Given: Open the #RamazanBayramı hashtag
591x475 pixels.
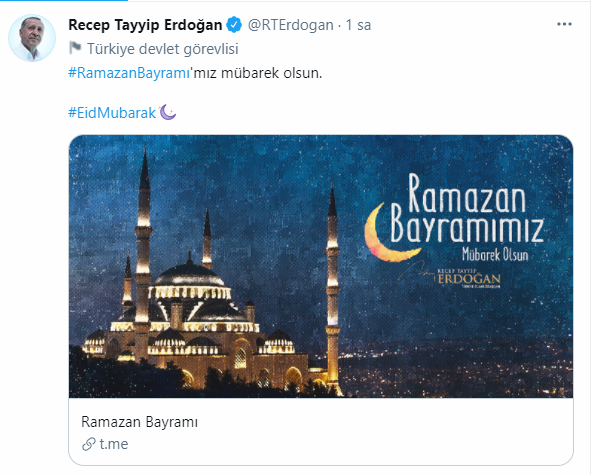Looking at the screenshot, I should (x=129, y=73).
